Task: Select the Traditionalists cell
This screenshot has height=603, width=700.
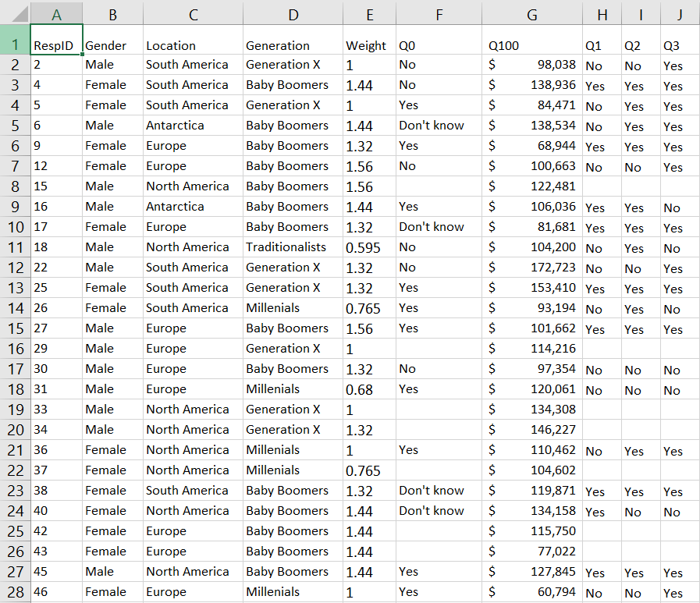Action: 293,247
